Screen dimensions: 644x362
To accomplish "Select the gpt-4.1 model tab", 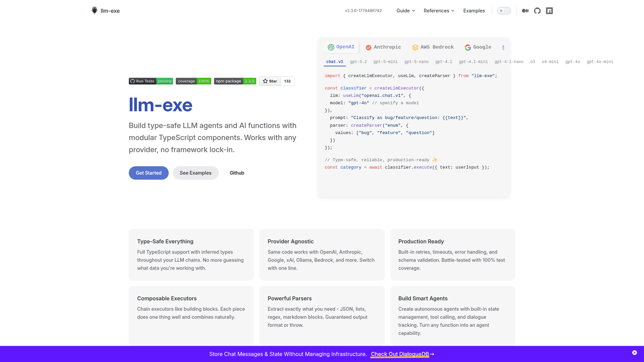I will tap(443, 62).
